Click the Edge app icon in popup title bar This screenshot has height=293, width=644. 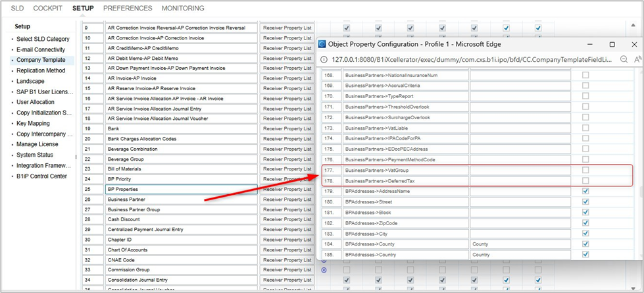coord(322,45)
